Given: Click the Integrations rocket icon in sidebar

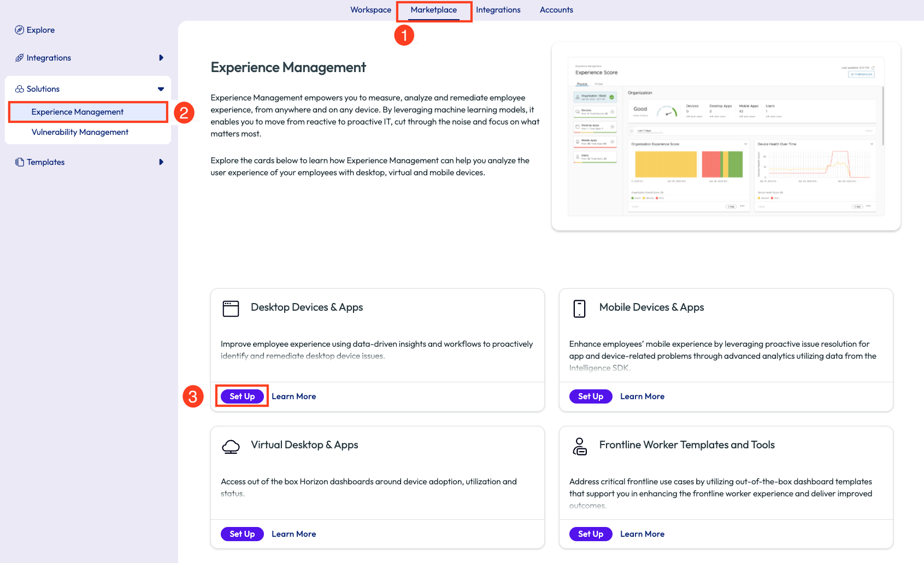Looking at the screenshot, I should point(19,58).
